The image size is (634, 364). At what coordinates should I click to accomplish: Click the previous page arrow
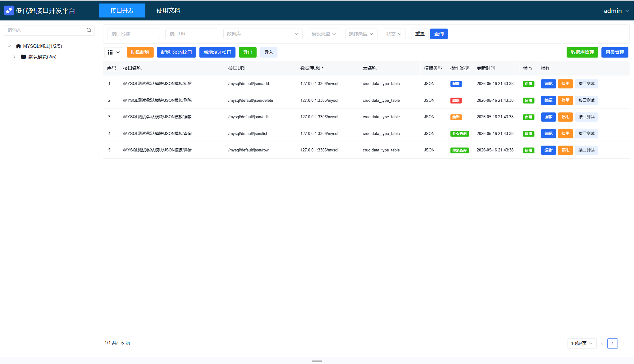(x=602, y=344)
